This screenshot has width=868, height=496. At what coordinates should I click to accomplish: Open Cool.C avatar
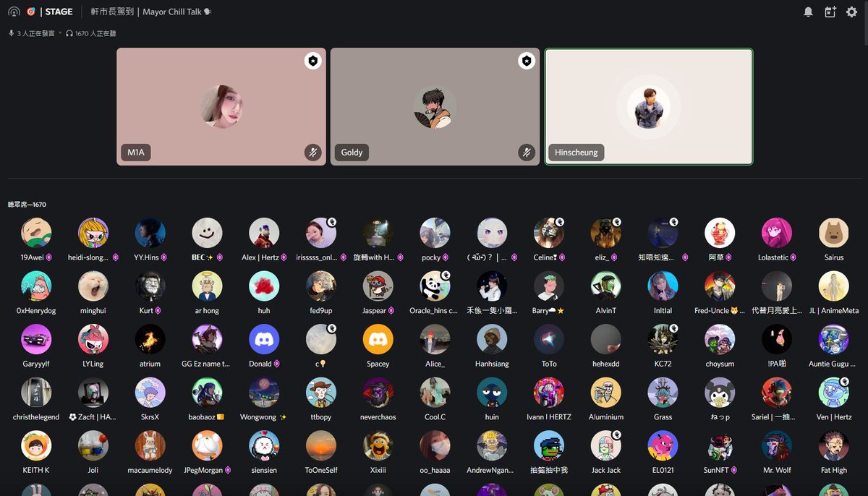point(435,393)
